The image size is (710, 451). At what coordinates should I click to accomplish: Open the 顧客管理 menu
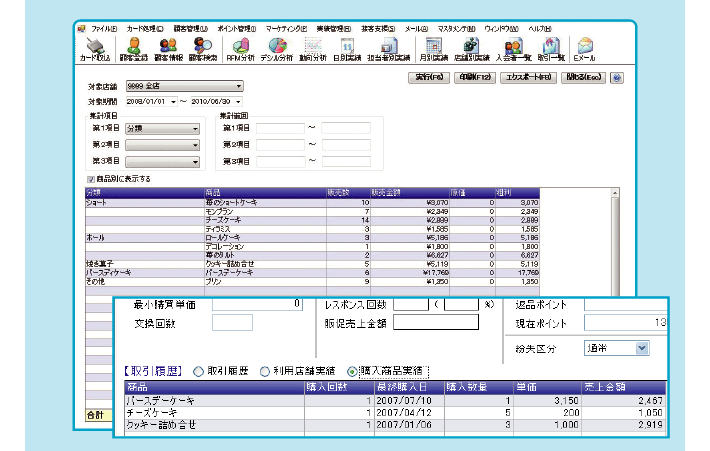[190, 29]
